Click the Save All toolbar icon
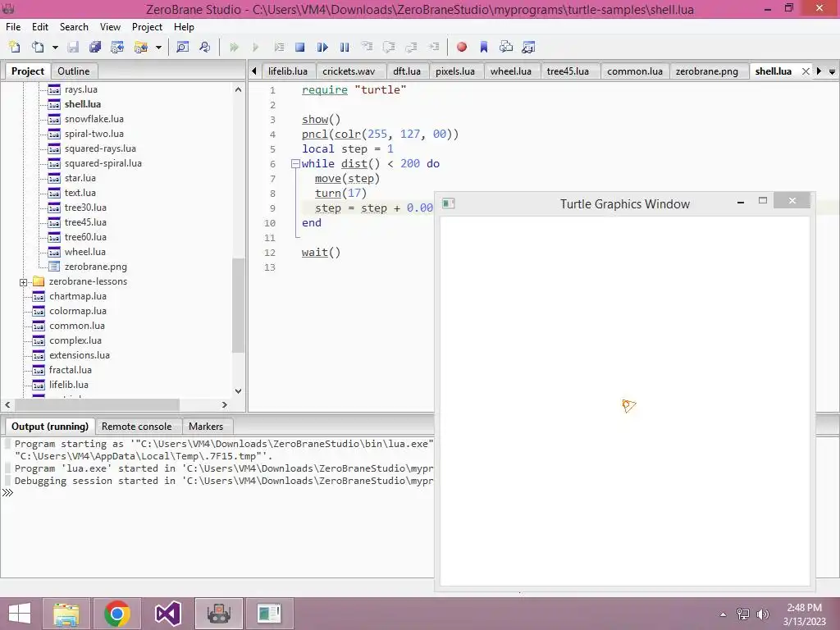This screenshot has width=840, height=630. 95,47
